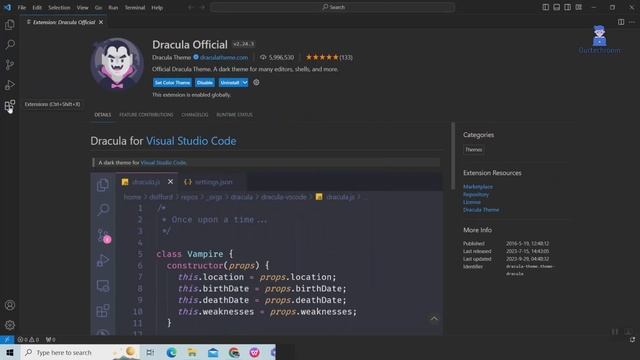Viewport: 640px width, 360px height.
Task: Open the Visual Studio Code link in description
Action: 163,162
